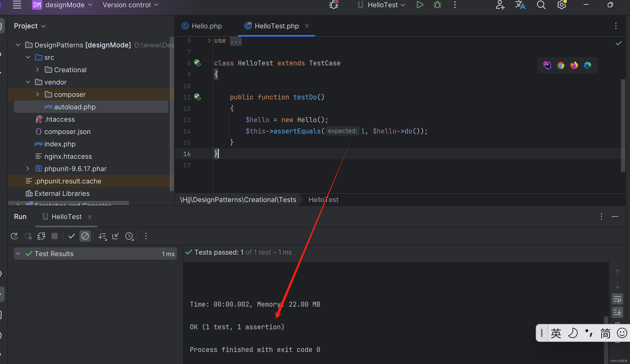
Task: Switch to the Hello.php tab
Action: pos(202,26)
